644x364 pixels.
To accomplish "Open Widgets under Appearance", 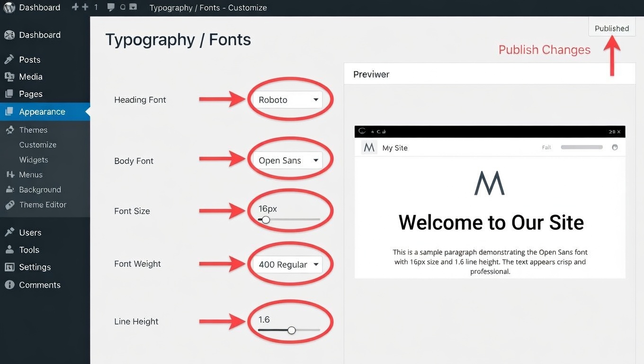I will point(34,160).
